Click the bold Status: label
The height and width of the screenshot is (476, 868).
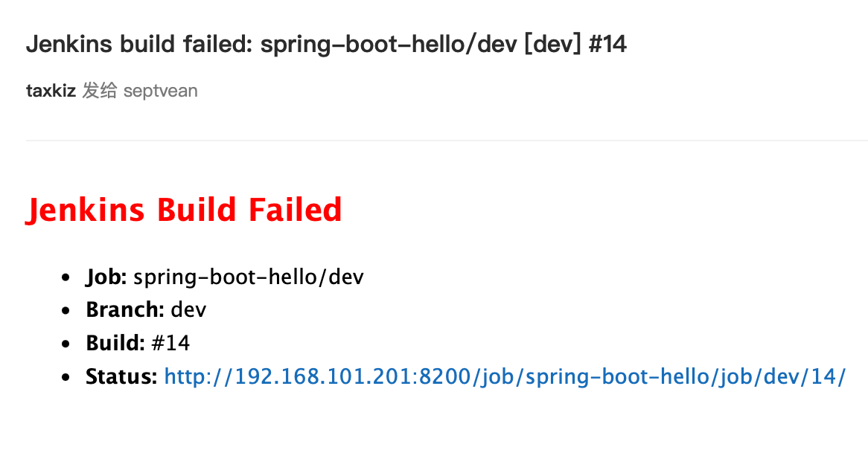(x=121, y=377)
